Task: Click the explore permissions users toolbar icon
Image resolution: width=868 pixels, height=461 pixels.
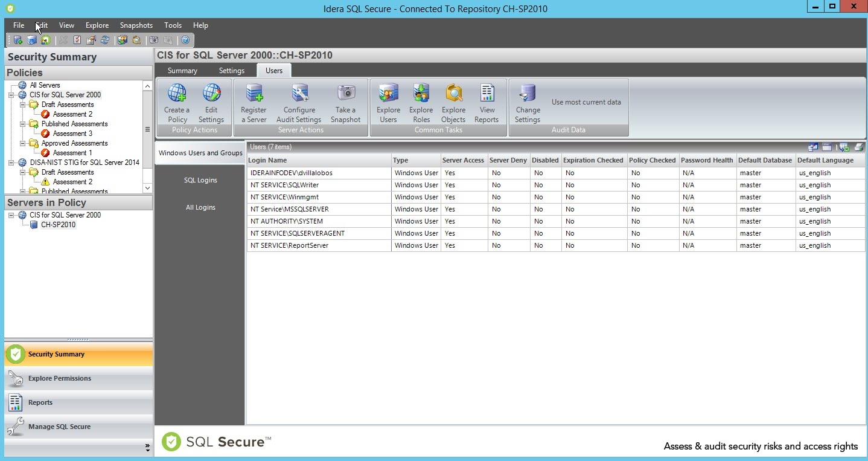Action: point(123,40)
